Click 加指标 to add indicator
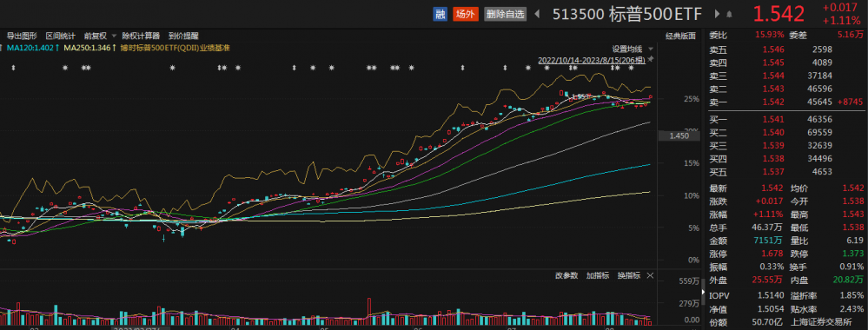868x330 pixels. 598,275
